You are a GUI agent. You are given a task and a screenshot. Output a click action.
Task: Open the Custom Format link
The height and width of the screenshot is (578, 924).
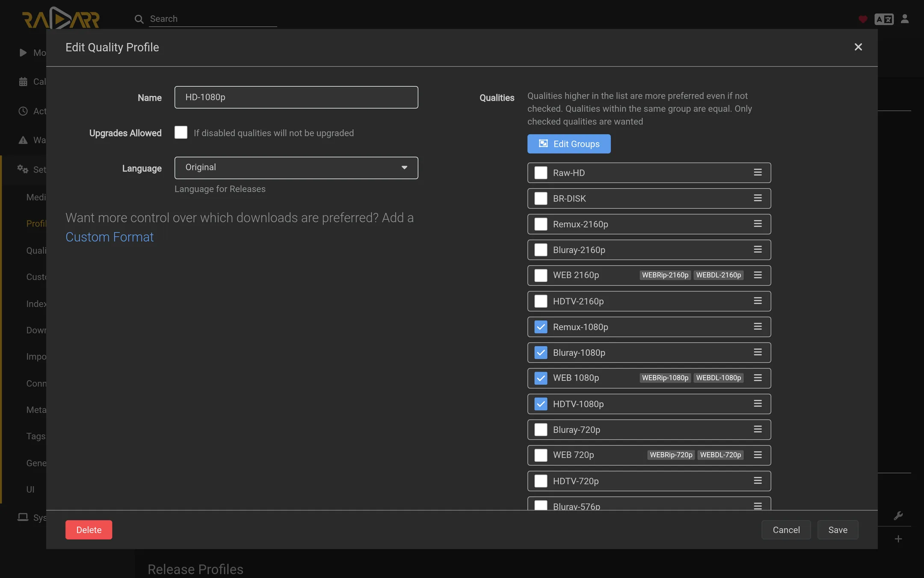coord(110,237)
